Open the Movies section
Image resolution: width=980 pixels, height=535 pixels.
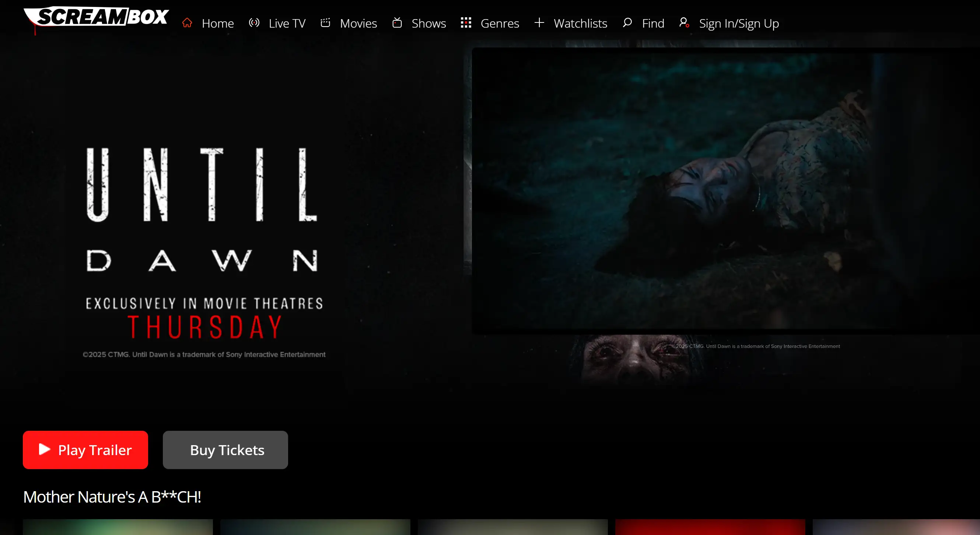pos(358,23)
